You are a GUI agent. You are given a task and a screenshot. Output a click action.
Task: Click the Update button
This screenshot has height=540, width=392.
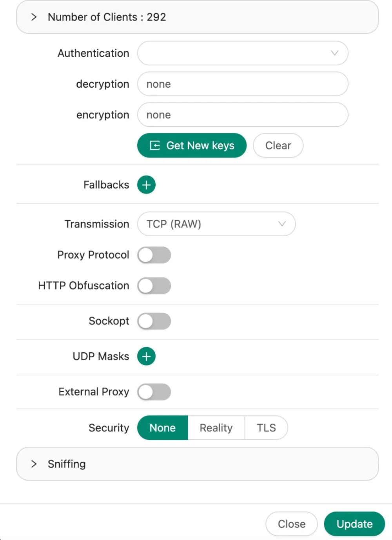pos(354,524)
